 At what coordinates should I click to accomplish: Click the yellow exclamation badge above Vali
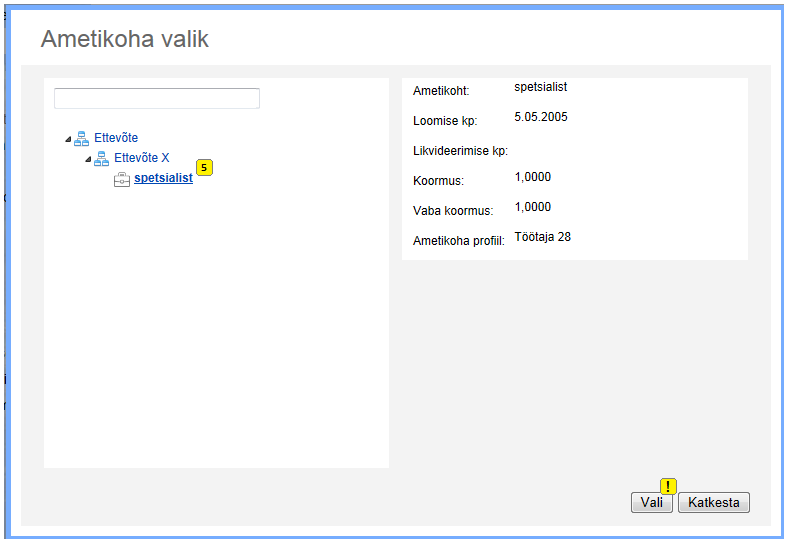pos(668,486)
